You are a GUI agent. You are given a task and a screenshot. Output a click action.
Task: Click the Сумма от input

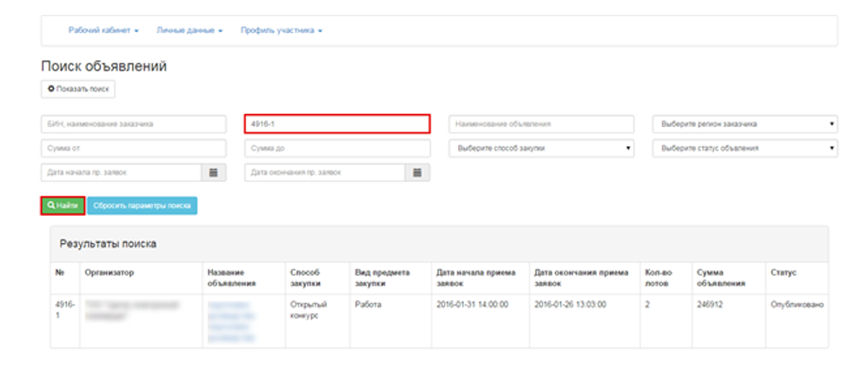133,149
